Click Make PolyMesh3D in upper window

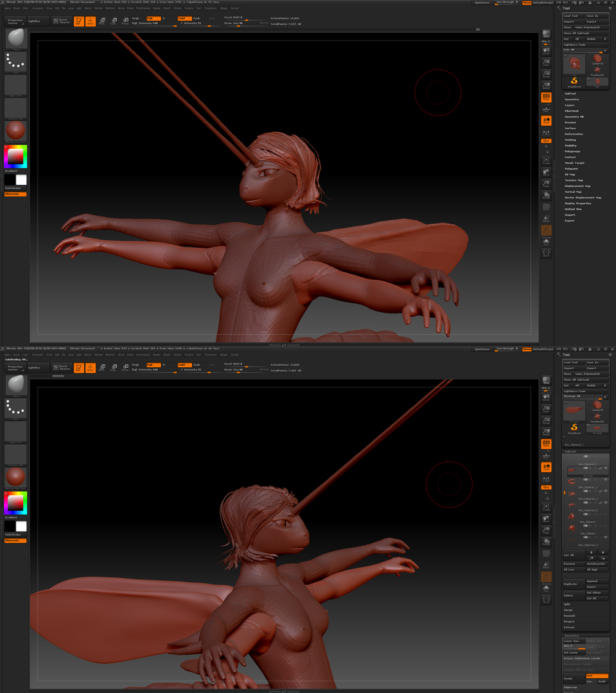[591, 27]
